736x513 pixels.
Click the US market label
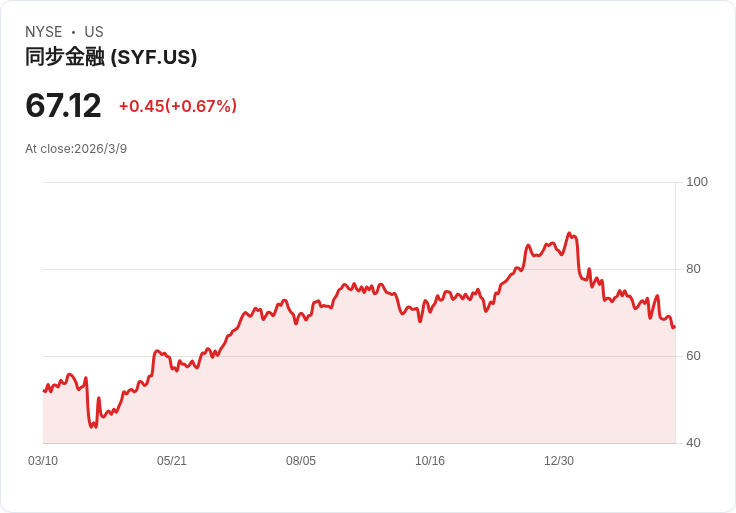coord(94,32)
